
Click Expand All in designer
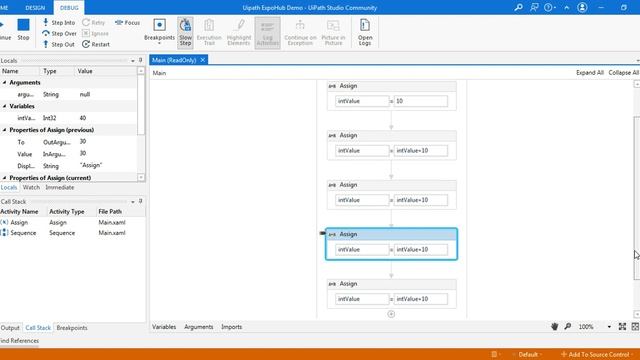(x=589, y=73)
